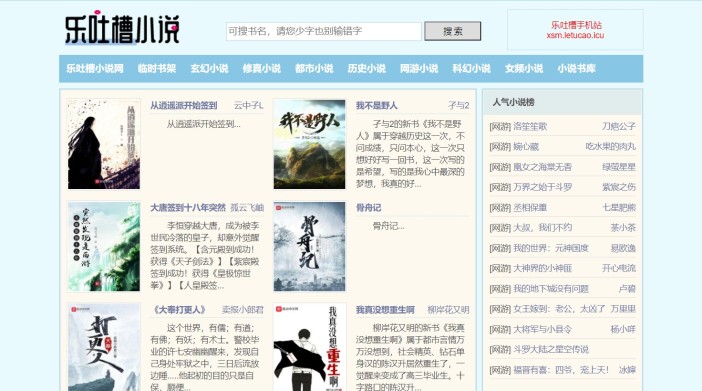702x391 pixels.
Task: Open the 大唐签到十八年突然 title link
Action: pyautogui.click(x=188, y=207)
